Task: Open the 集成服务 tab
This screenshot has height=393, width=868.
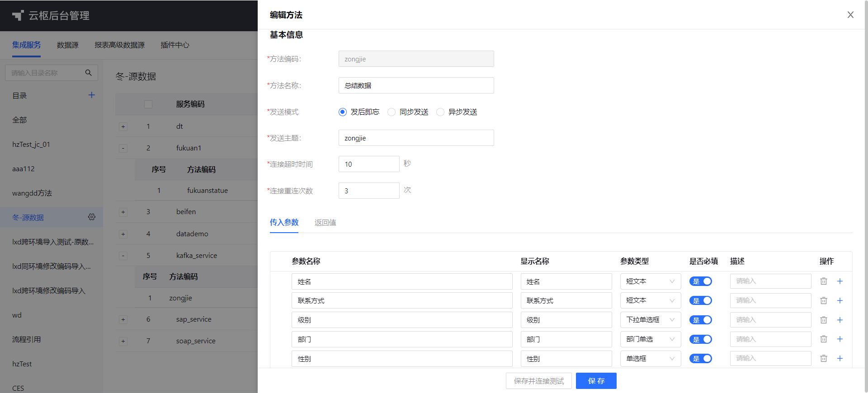Action: coord(26,45)
